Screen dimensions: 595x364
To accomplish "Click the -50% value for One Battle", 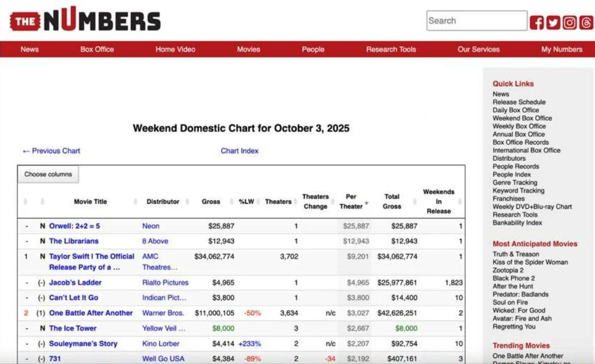I will click(x=252, y=313).
